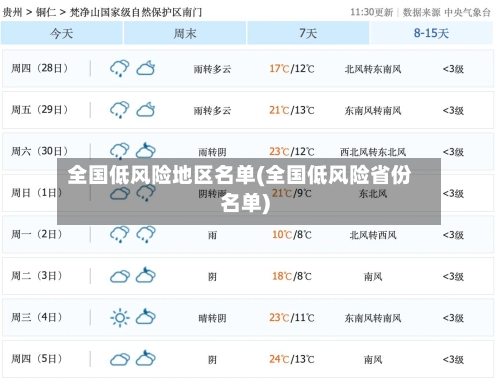Screen dimensions: 500x383
Task: Click the 贵州 breadcrumb link
Action: click(12, 13)
